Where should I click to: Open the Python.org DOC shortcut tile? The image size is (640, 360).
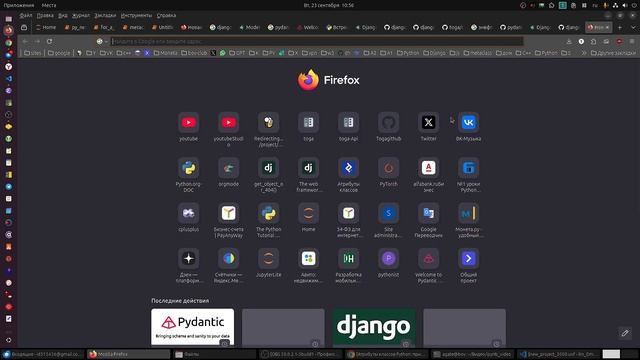(x=189, y=168)
